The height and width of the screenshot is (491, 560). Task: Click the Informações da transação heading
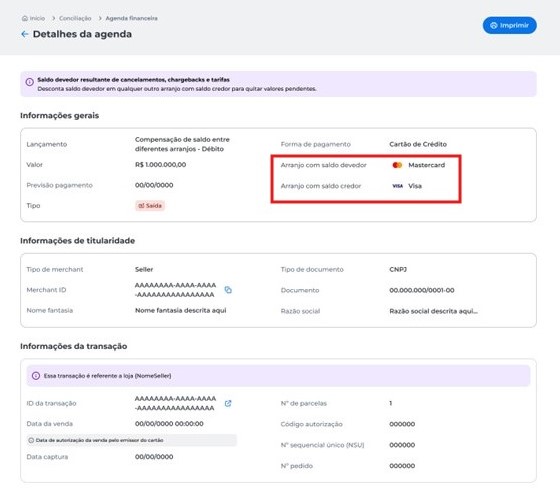74,346
